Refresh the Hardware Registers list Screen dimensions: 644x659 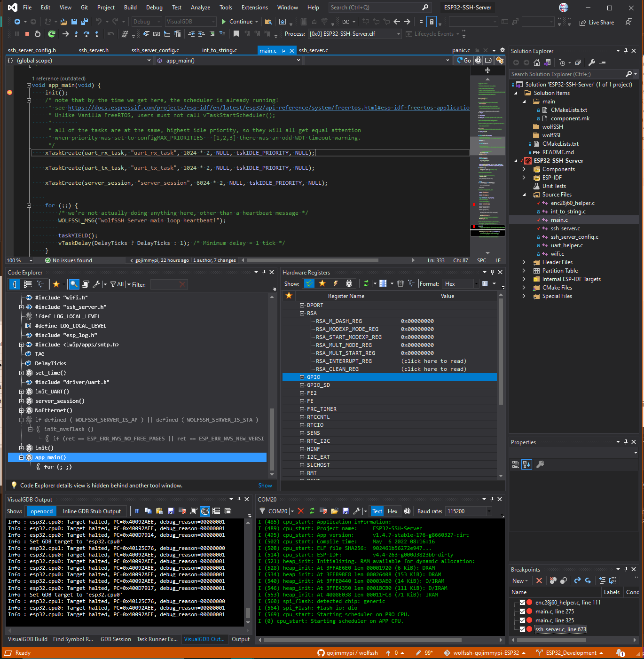367,283
